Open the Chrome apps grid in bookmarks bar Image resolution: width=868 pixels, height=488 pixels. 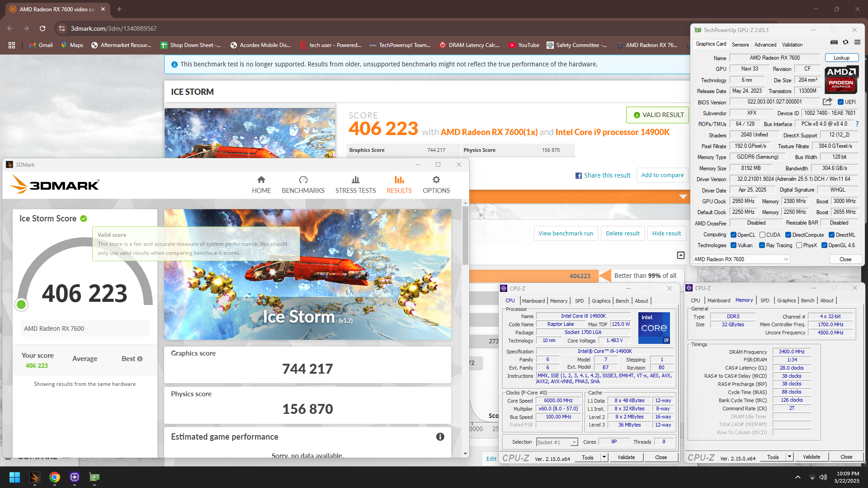pos(12,45)
